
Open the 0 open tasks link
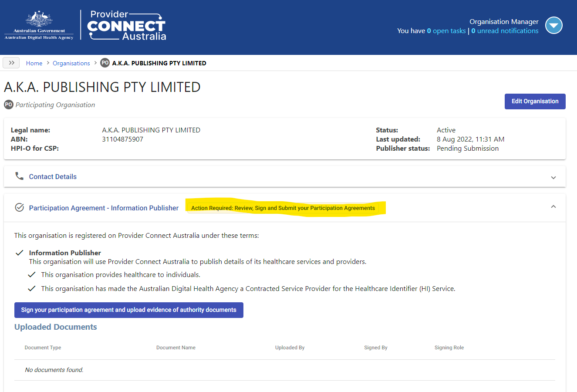click(446, 31)
